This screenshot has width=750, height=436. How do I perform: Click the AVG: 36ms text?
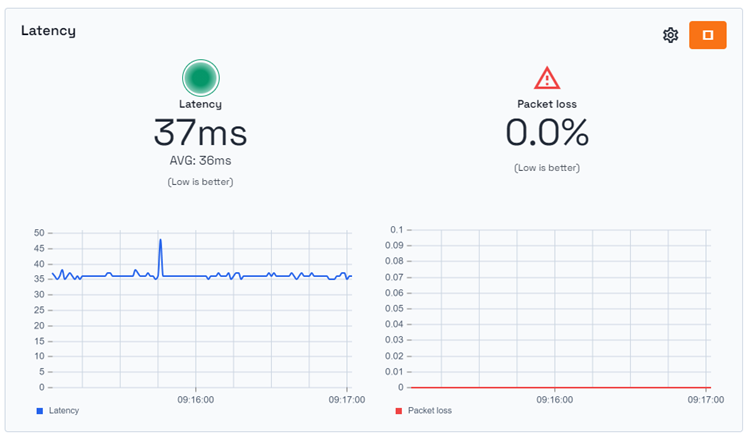[200, 161]
